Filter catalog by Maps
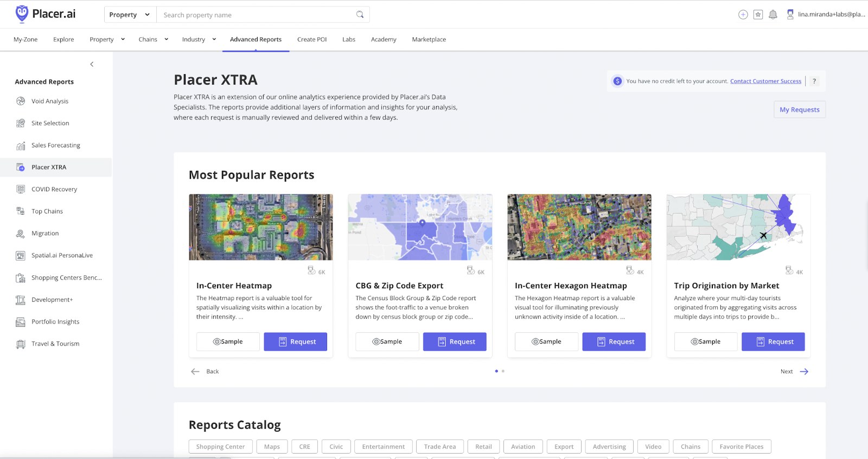Screen dimensions: 868x459 click(x=272, y=447)
